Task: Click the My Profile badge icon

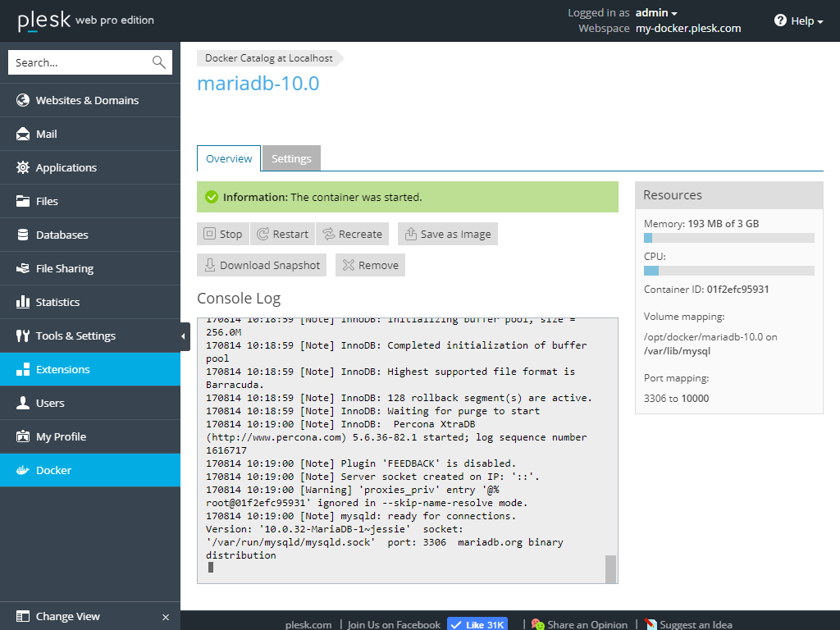Action: coord(22,436)
